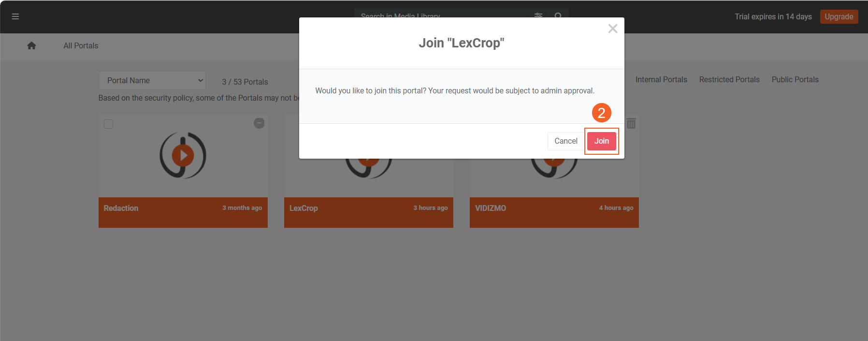Click the search magnifier icon

558,15
